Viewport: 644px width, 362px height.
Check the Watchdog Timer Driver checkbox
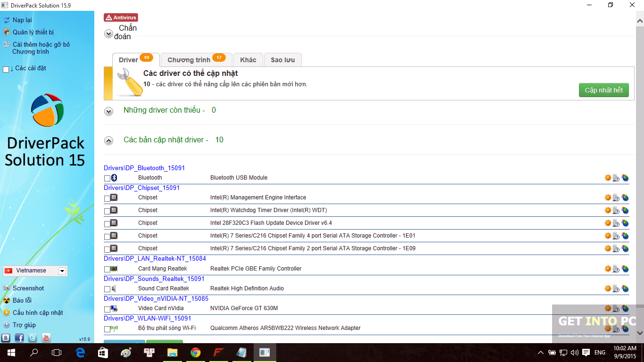click(107, 211)
